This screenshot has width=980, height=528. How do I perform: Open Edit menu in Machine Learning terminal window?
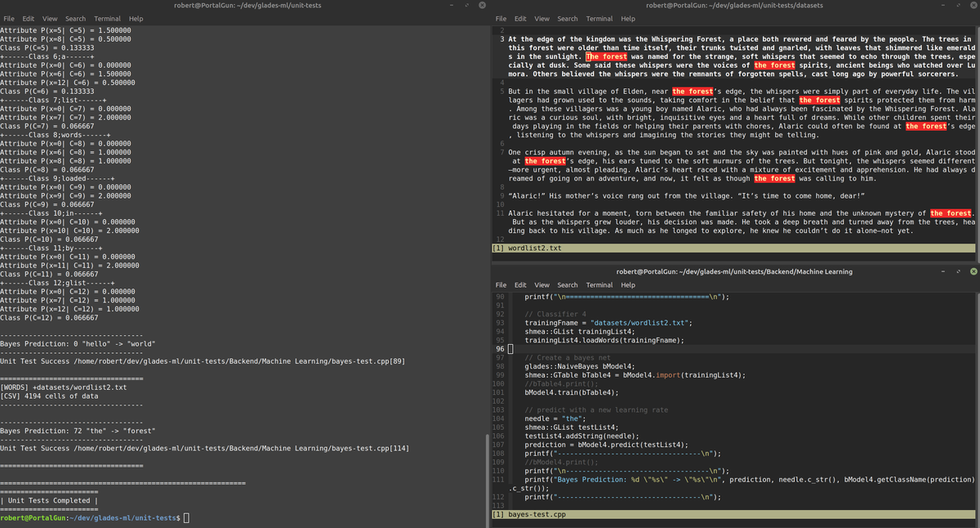pos(520,285)
